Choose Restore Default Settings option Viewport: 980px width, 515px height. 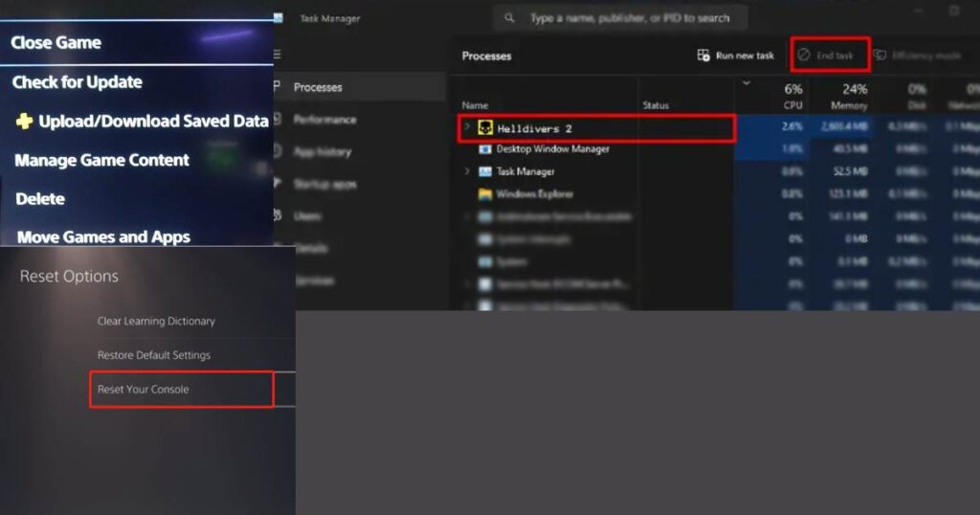point(154,355)
